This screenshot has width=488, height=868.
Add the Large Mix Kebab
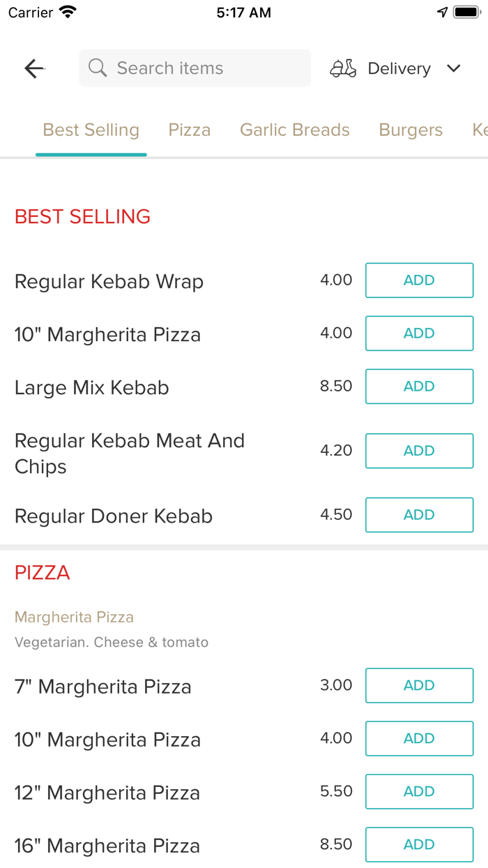pyautogui.click(x=419, y=386)
